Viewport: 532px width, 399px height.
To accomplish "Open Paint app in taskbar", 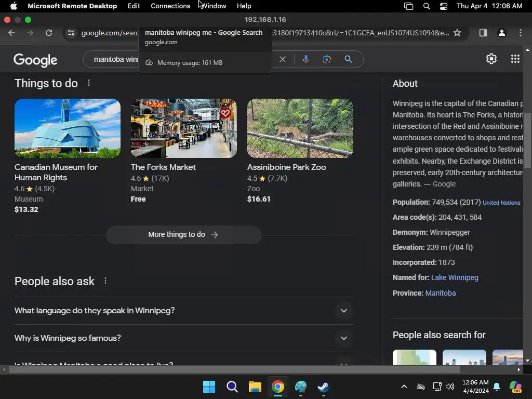I will (x=301, y=387).
